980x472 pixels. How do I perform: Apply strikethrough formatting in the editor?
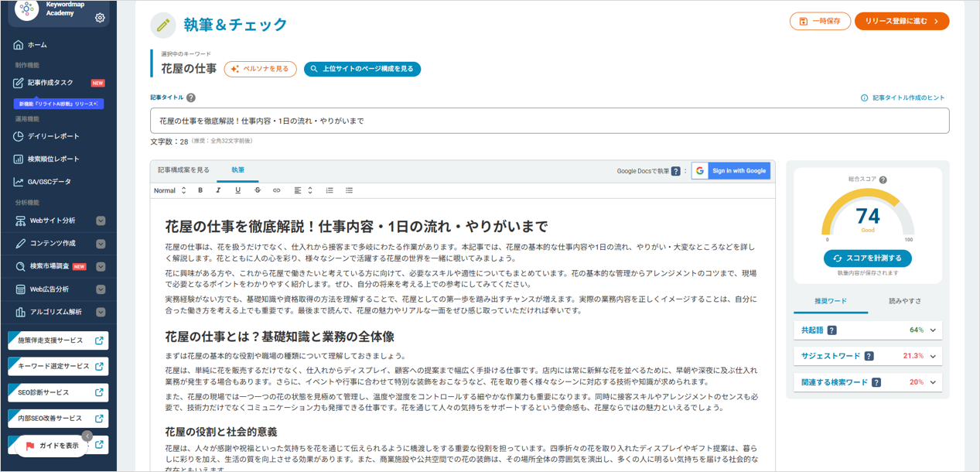256,190
